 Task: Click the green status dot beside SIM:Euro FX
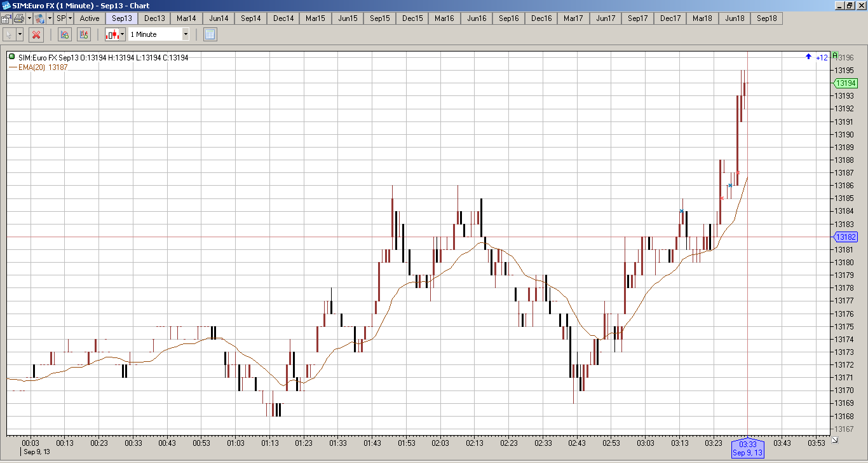pos(12,57)
